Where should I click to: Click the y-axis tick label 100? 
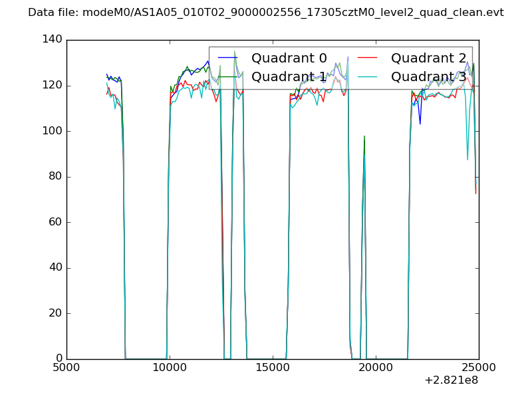click(x=55, y=131)
